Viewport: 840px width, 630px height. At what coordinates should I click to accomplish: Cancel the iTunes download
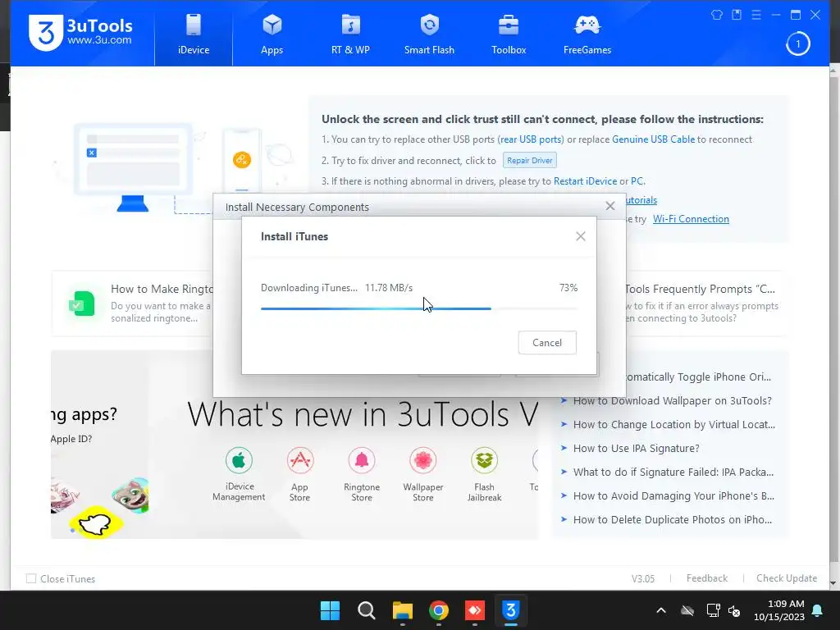click(x=547, y=343)
